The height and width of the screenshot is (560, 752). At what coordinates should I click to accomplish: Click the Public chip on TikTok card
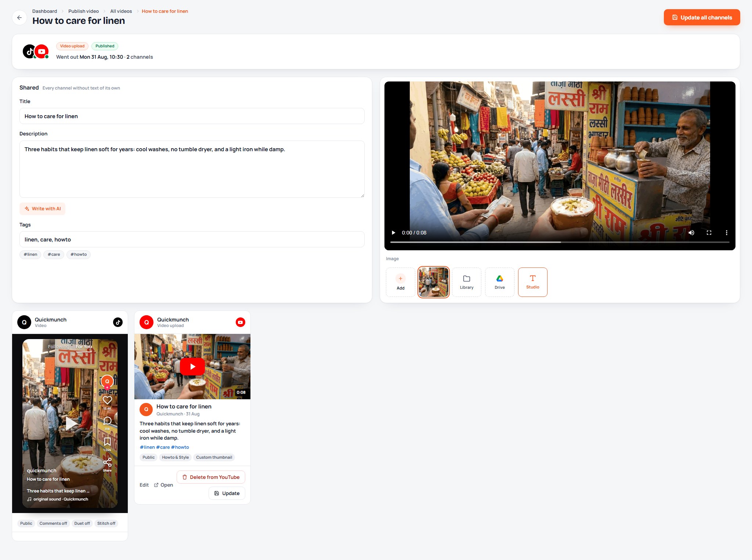click(26, 523)
